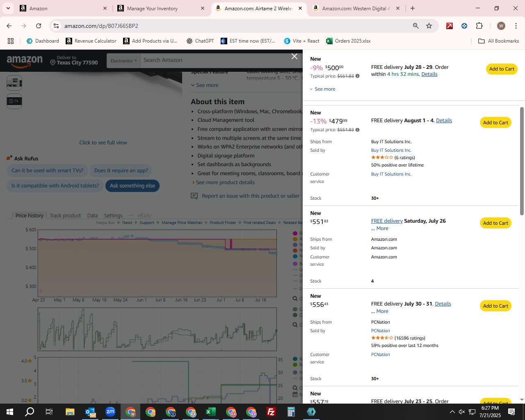Click the report issue speech bubble icon

coord(194,196)
